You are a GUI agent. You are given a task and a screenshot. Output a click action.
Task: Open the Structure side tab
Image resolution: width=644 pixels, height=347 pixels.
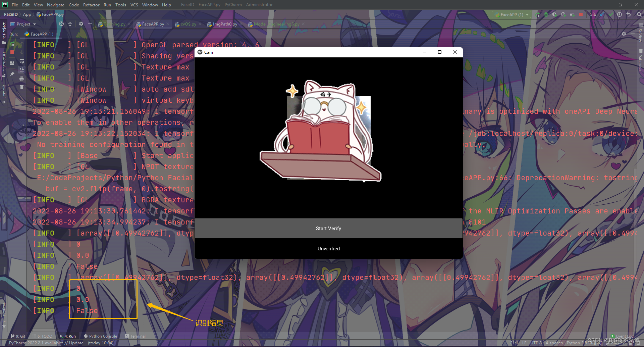(4, 64)
